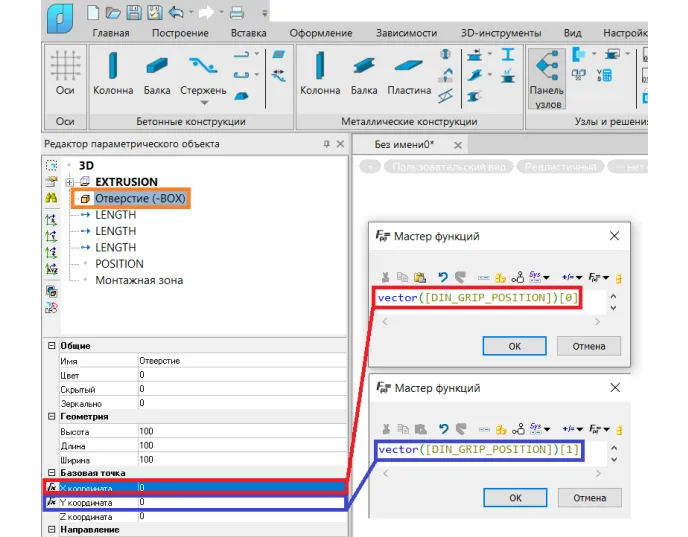This screenshot has height=537, width=688.
Task: Click the Оси grid tool in the ribbon
Action: click(x=65, y=73)
